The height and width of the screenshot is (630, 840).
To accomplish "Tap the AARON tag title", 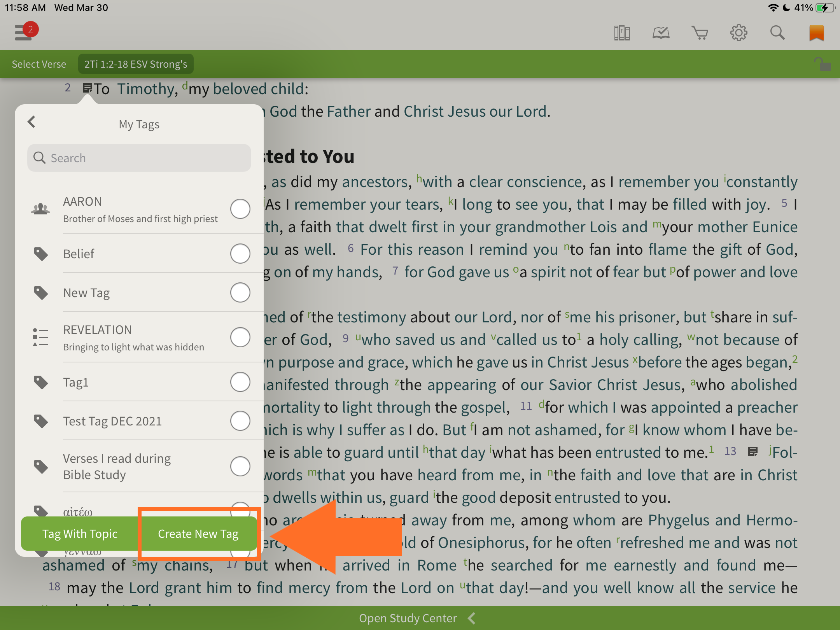I will tap(82, 201).
